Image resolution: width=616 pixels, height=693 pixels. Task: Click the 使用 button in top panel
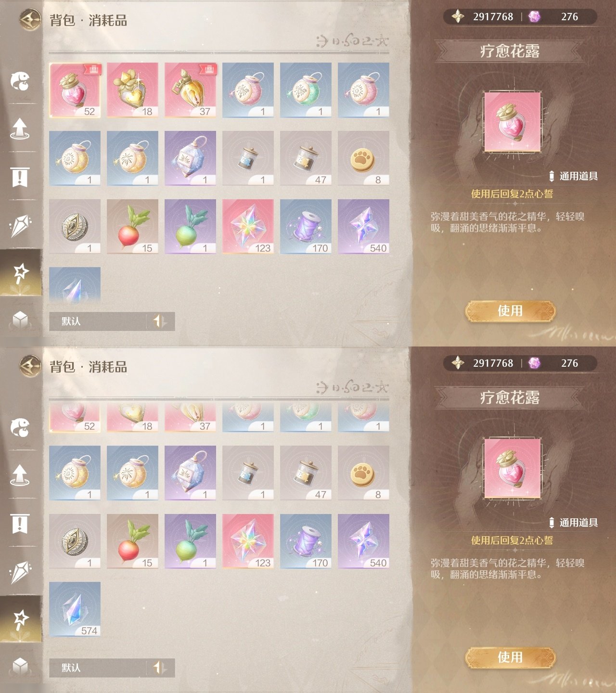pos(510,311)
